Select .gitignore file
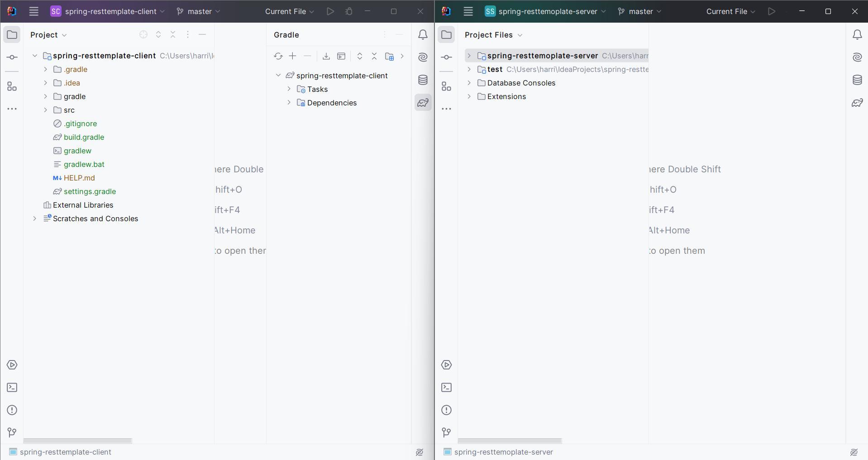Viewport: 868px width, 460px height. tap(75, 123)
